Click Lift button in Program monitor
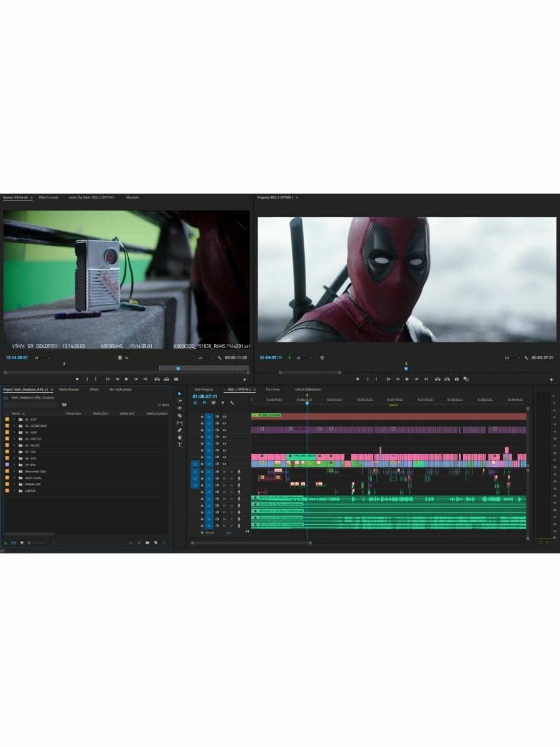 pos(437,379)
